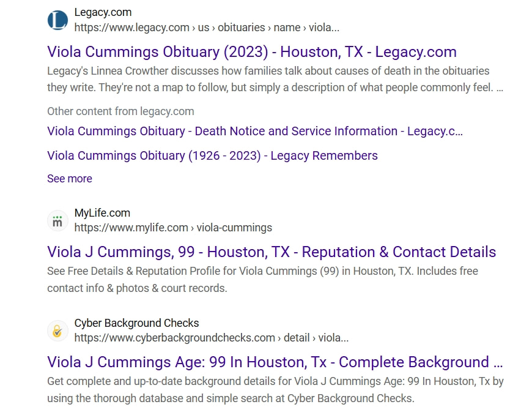
Task: Click the MyLife.com site favicon
Action: 57,221
